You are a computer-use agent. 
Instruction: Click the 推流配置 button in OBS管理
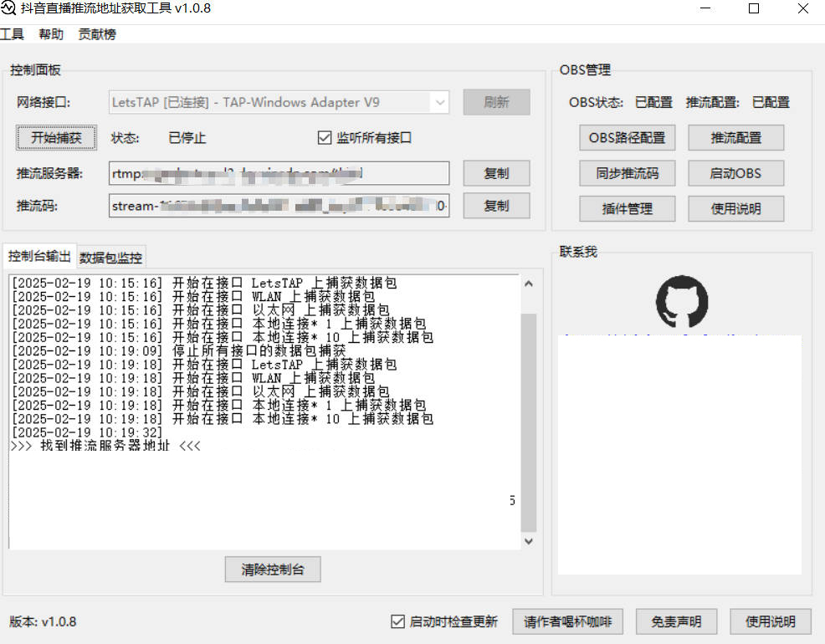(x=736, y=138)
